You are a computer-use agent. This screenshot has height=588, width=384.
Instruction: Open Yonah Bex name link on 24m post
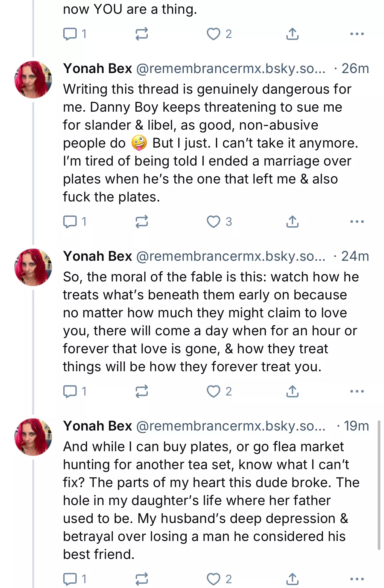97,256
